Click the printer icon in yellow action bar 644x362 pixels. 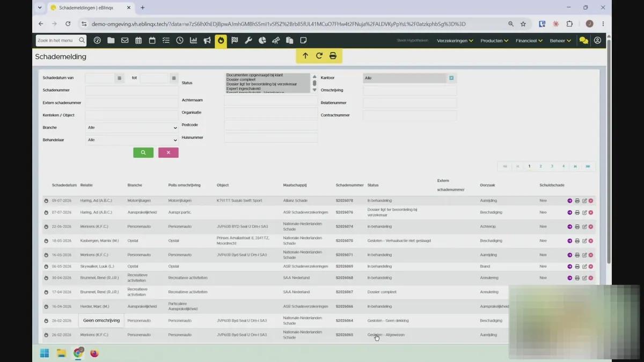[333, 56]
